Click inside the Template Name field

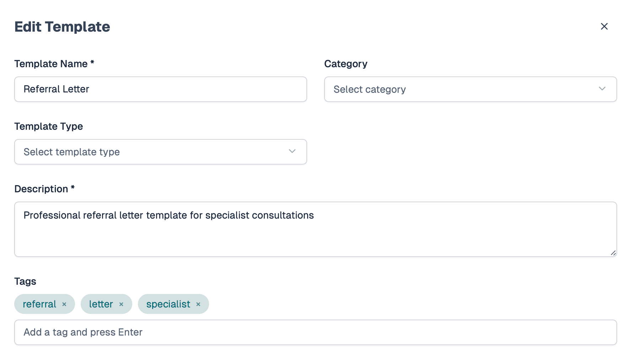pyautogui.click(x=160, y=89)
